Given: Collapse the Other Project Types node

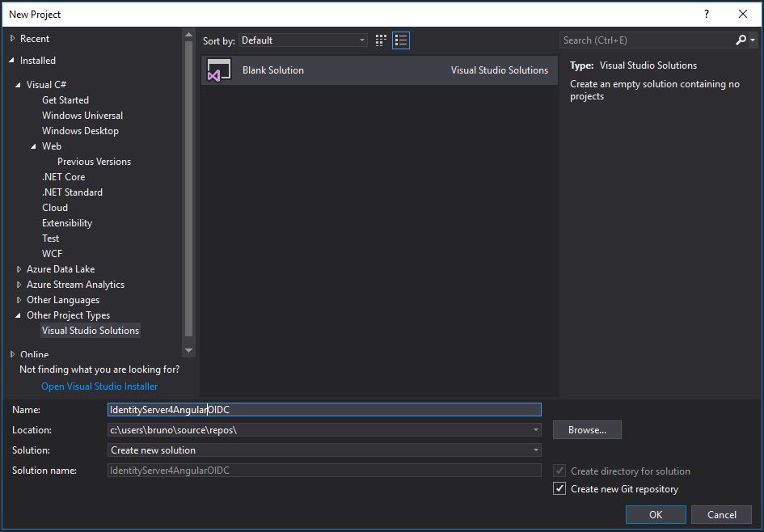Looking at the screenshot, I should (18, 315).
